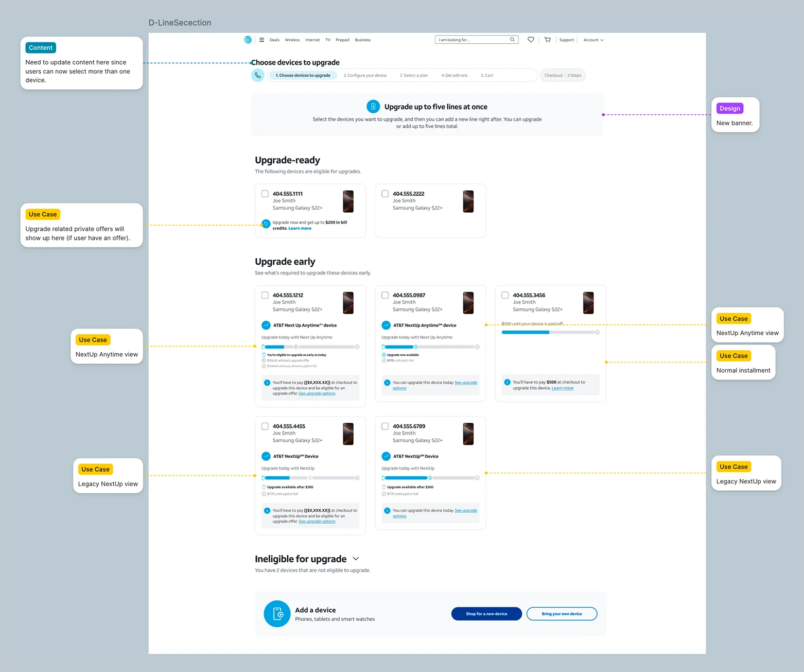Viewport: 804px width, 672px height.
Task: Click progress bar on 404.555.3456 card
Action: point(550,333)
